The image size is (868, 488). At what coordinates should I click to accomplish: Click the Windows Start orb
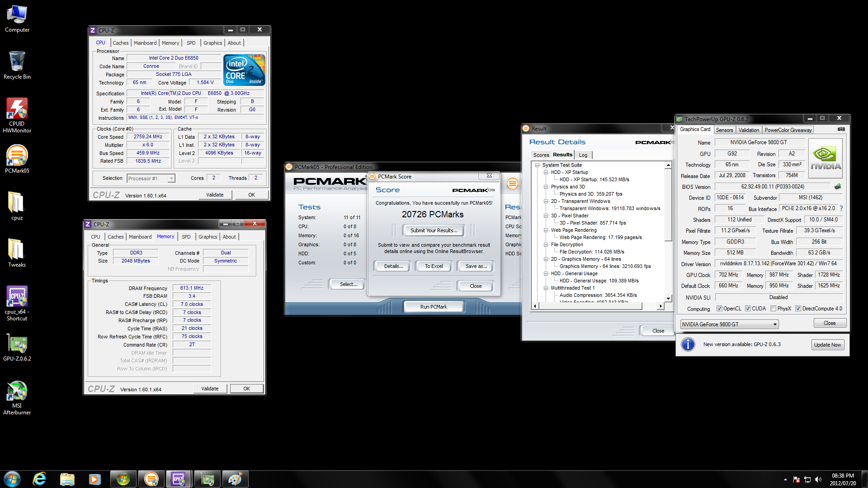pyautogui.click(x=12, y=479)
